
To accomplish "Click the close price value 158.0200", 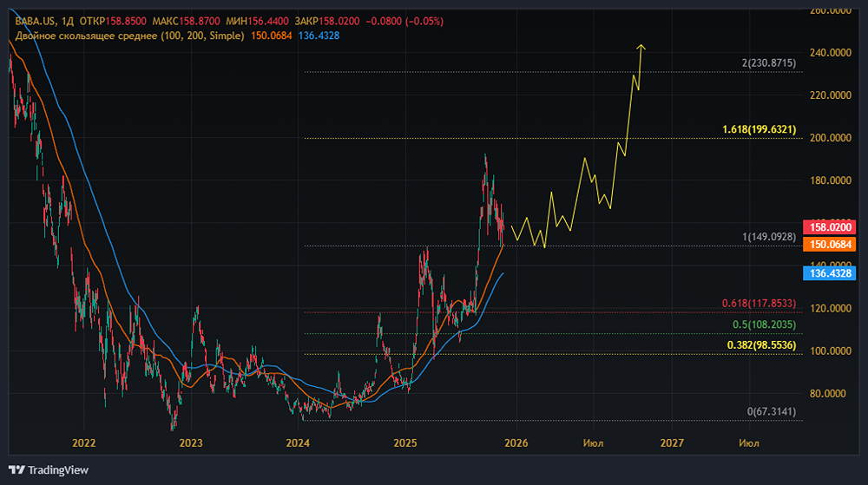I will coord(339,22).
